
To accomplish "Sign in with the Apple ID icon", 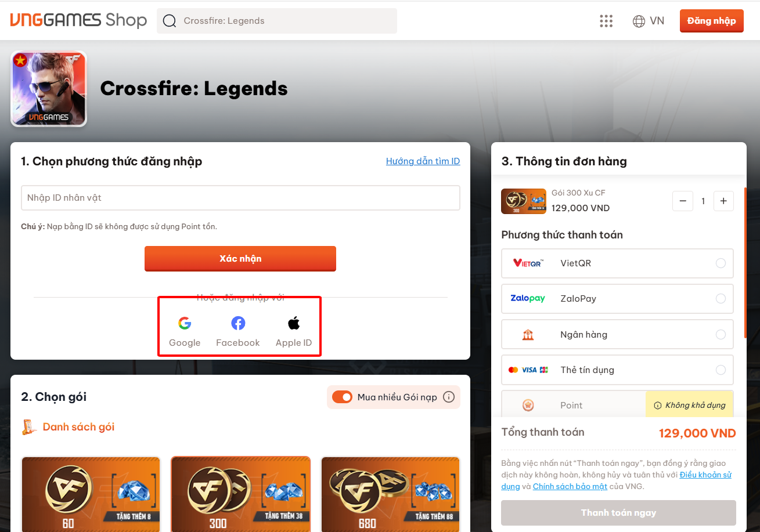I will [294, 323].
